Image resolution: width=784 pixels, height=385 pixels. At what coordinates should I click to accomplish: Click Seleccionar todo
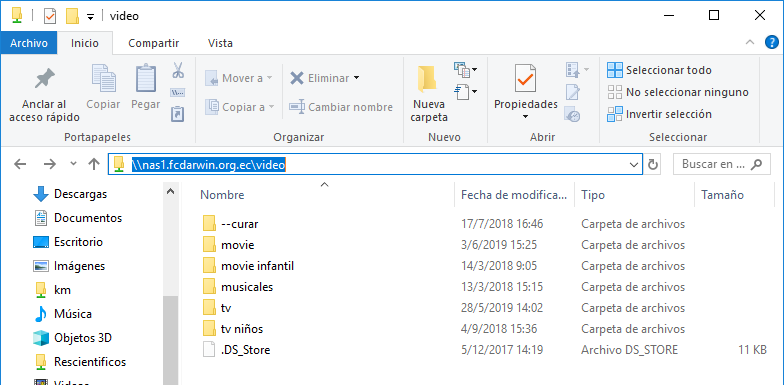pos(659,70)
